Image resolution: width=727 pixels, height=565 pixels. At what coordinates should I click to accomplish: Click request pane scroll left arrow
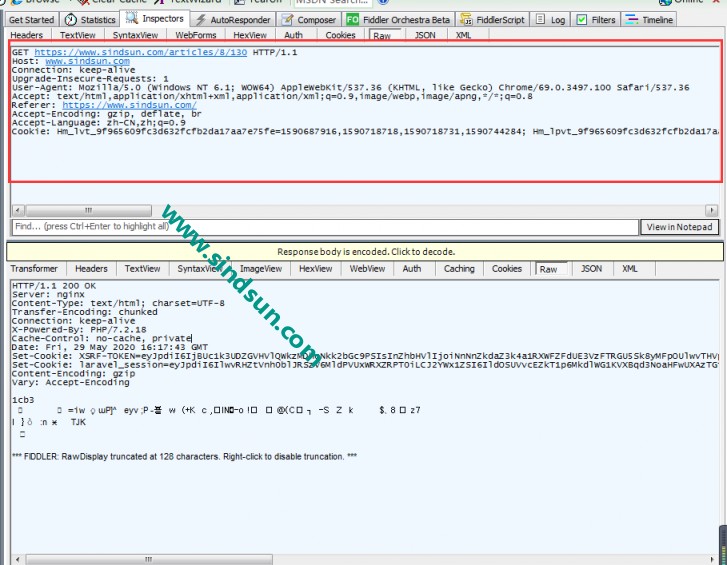(x=18, y=210)
